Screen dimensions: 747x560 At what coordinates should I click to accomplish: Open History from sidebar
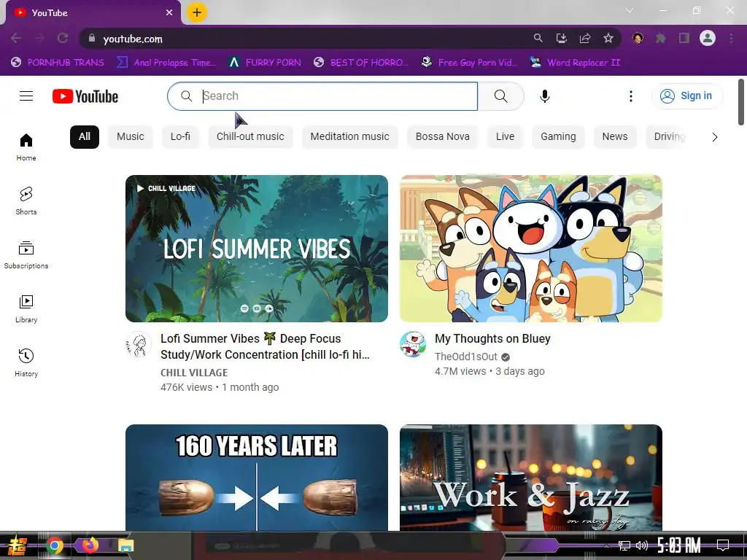coord(26,363)
